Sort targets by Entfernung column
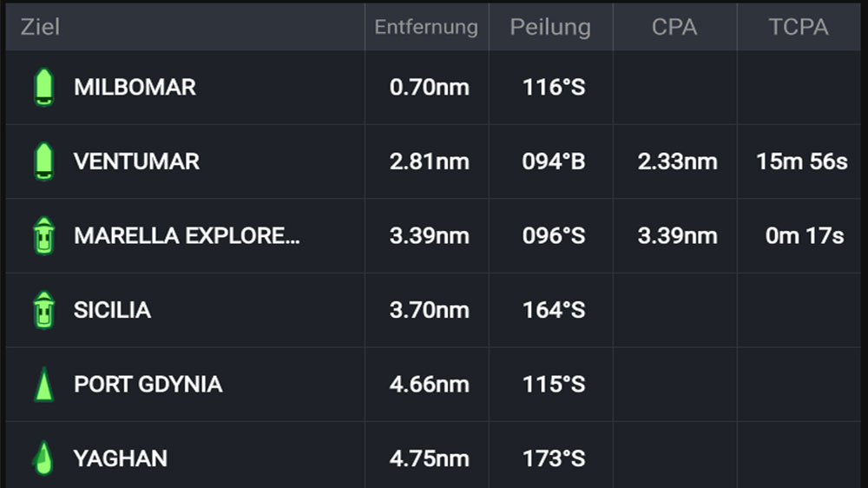This screenshot has height=488, width=868. (426, 27)
